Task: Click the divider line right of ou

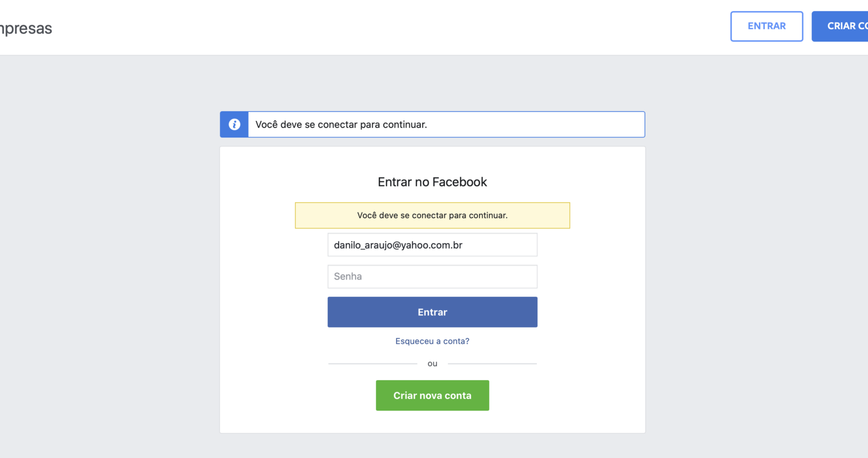Action: click(492, 364)
